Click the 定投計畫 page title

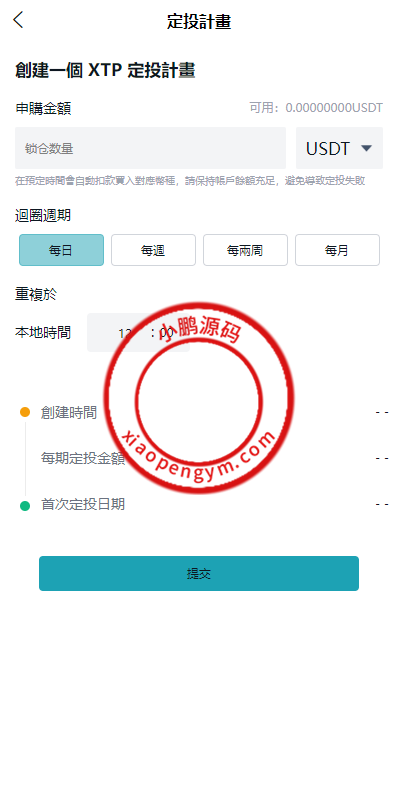[199, 22]
